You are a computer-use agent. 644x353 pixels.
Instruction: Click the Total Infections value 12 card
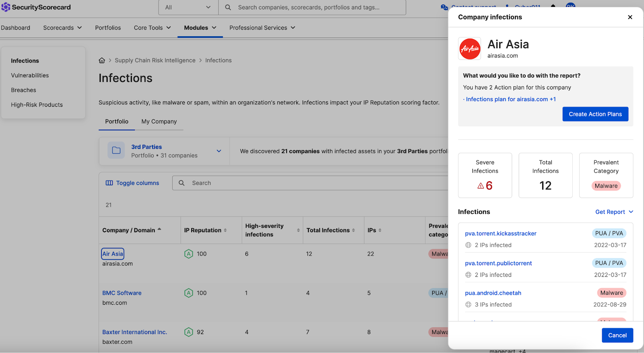[545, 175]
